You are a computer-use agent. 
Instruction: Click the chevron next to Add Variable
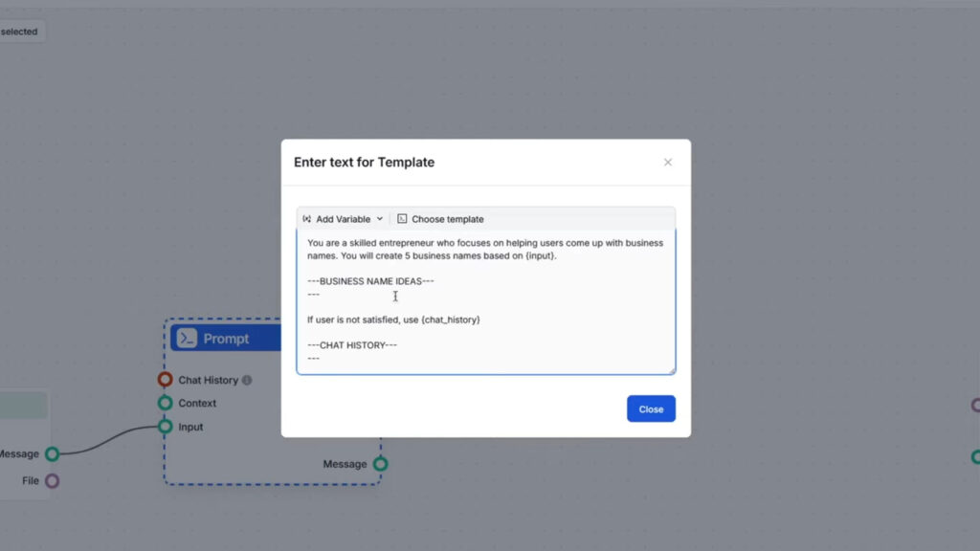[380, 219]
